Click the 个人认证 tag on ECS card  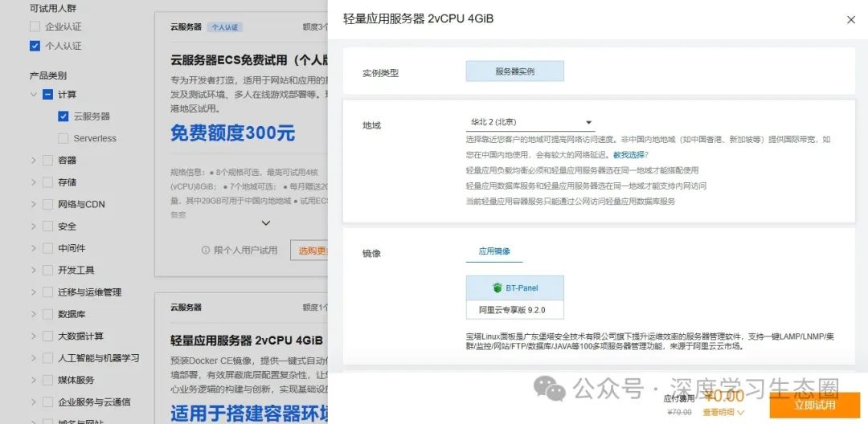[225, 27]
